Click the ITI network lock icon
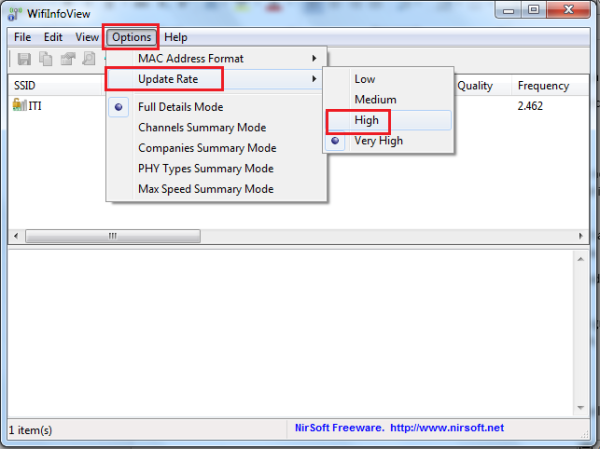The height and width of the screenshot is (449, 600). click(x=19, y=104)
